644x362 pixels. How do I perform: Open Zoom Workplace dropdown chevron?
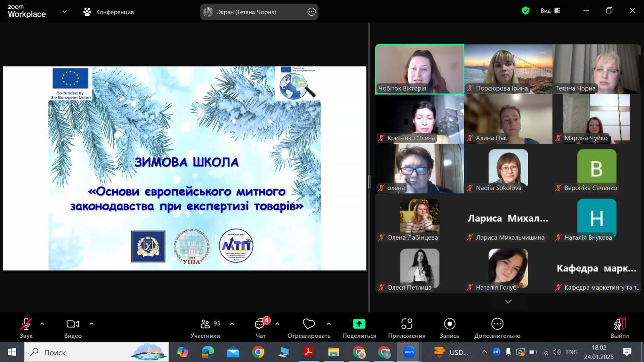[x=64, y=12]
